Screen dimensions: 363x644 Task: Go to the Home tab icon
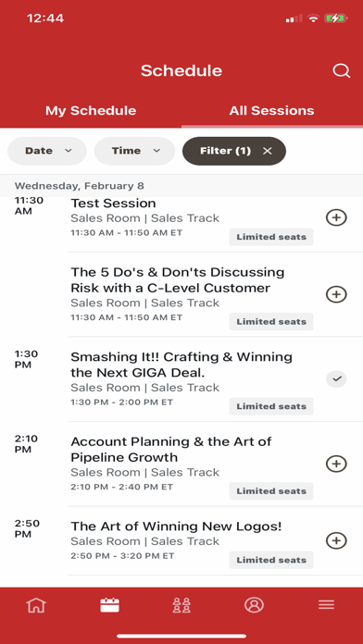36,604
